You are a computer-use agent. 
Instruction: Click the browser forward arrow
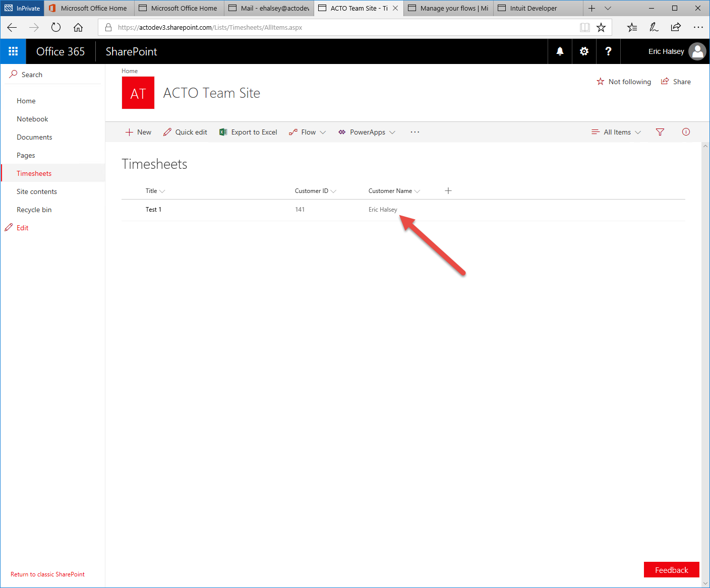pyautogui.click(x=34, y=27)
